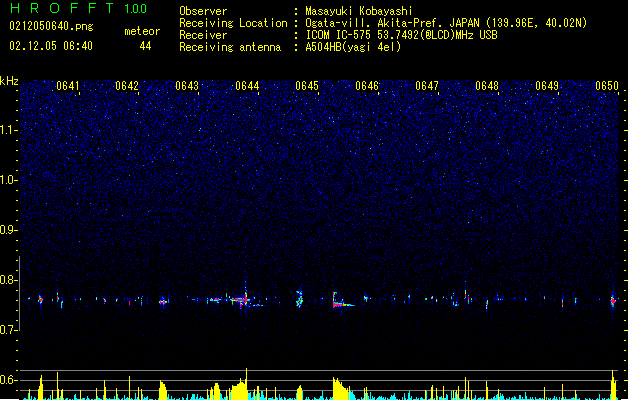The width and height of the screenshot is (629, 400).
Task: Click the 0642 time marker
Action: pos(127,86)
